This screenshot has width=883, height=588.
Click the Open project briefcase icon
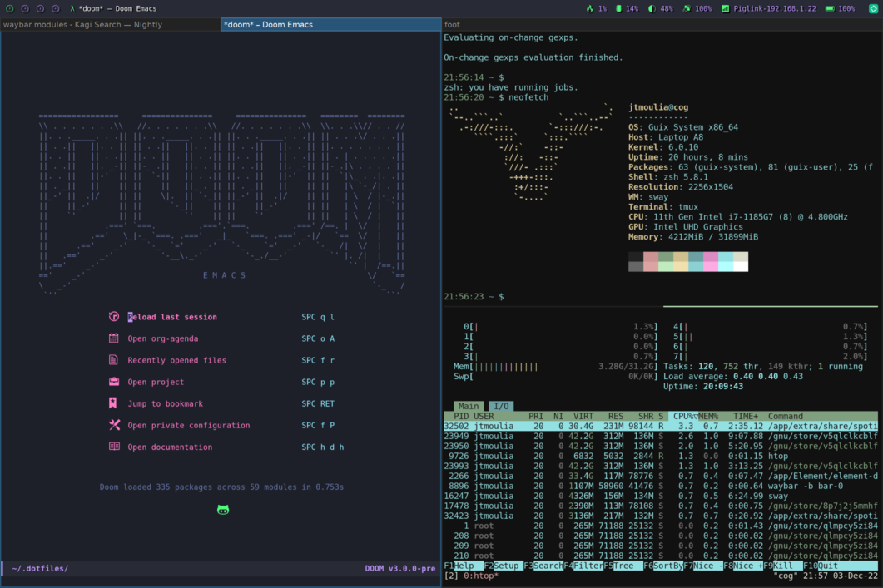[x=114, y=382]
